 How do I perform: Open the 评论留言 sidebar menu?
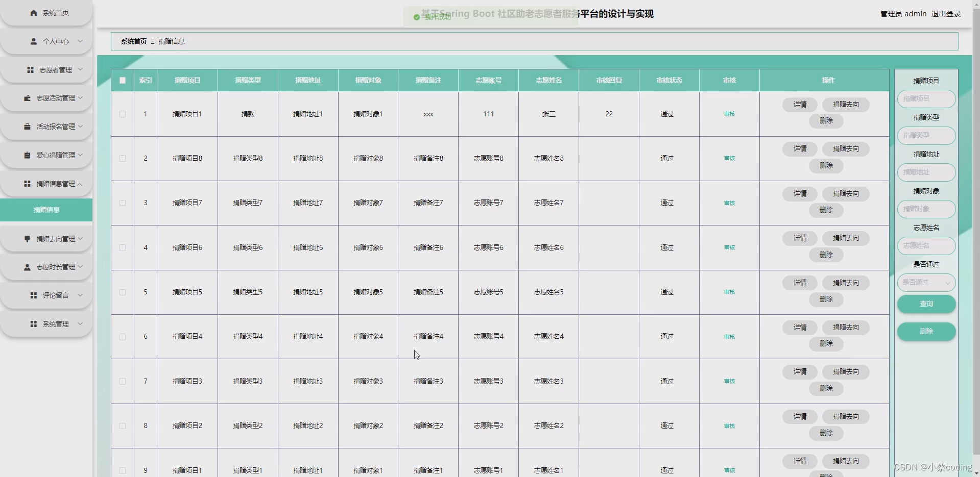pyautogui.click(x=46, y=295)
